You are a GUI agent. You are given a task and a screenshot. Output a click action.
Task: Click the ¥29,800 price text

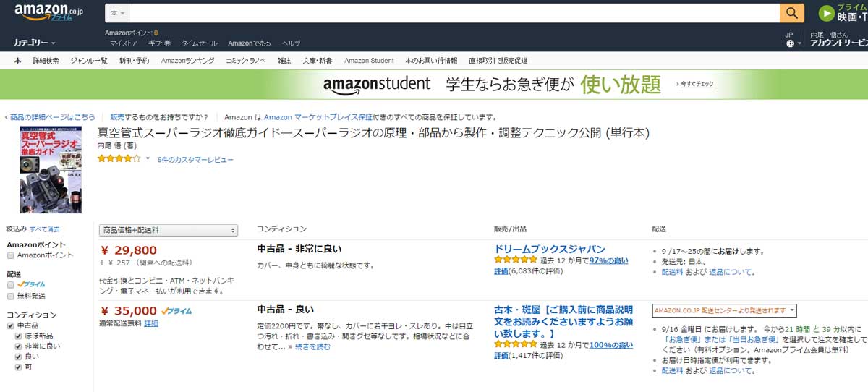click(x=128, y=250)
